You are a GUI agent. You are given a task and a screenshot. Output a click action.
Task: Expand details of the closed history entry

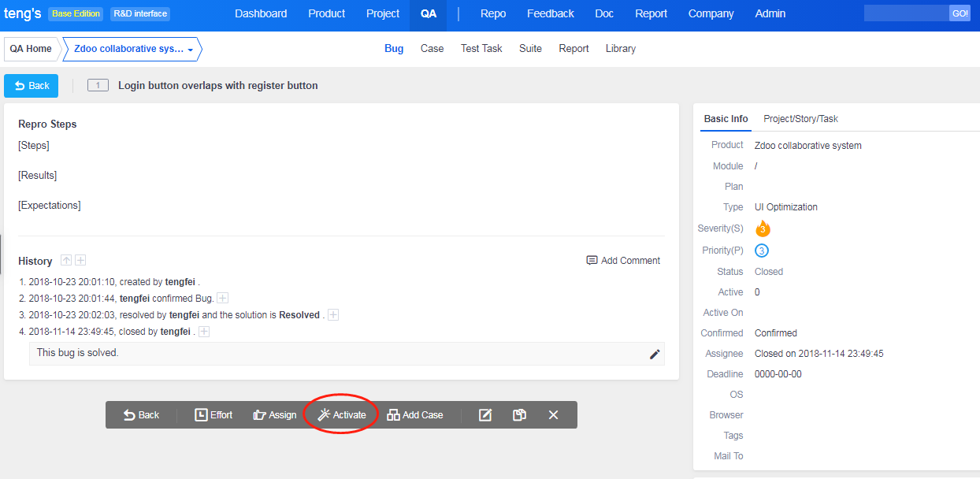[204, 332]
